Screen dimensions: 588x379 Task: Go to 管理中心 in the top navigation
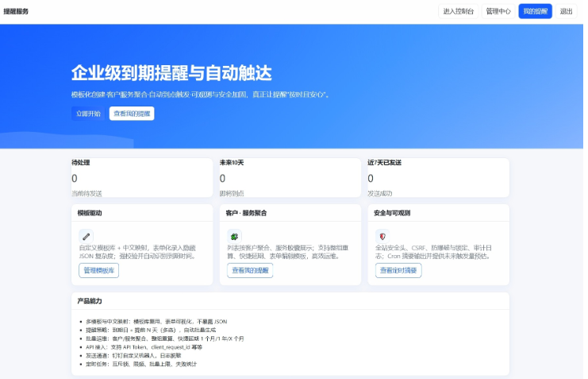tap(498, 11)
